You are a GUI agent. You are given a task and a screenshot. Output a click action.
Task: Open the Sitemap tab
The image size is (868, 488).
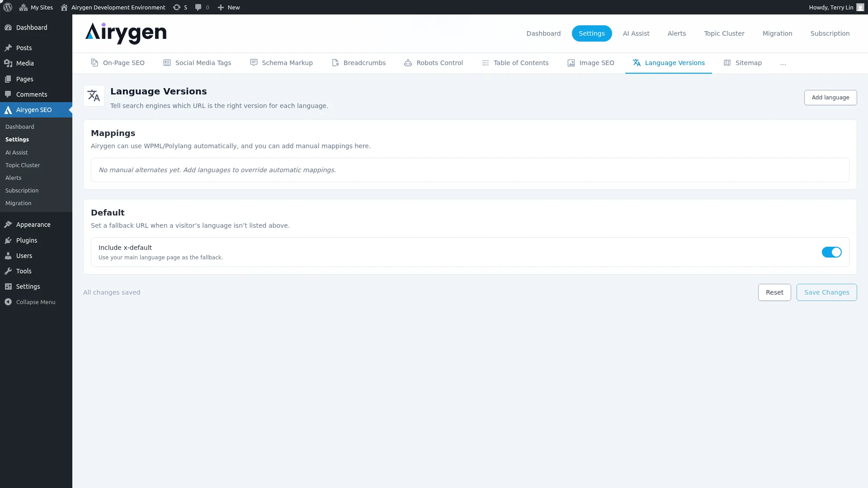(x=742, y=63)
